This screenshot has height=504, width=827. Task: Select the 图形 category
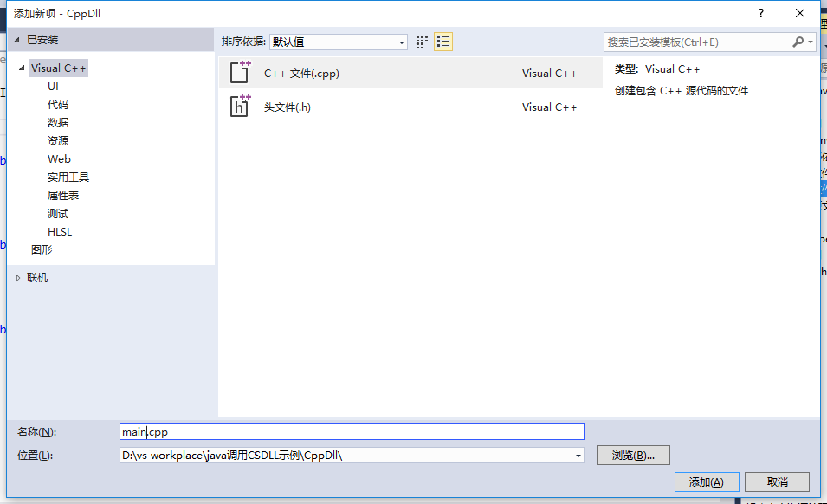coord(42,250)
